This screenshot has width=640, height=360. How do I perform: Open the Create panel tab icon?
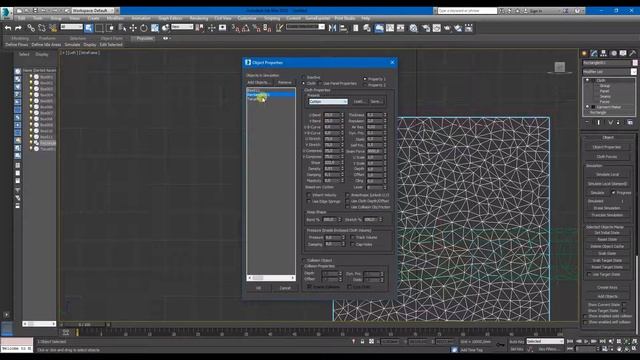[584, 53]
